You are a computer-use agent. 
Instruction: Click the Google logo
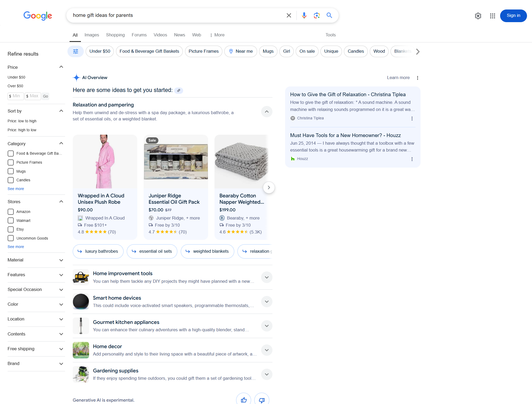[x=38, y=16]
